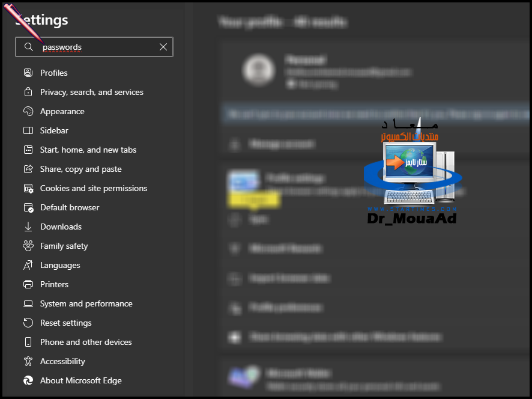The height and width of the screenshot is (399, 532).
Task: Click the Downloads arrow icon
Action: coord(28,227)
